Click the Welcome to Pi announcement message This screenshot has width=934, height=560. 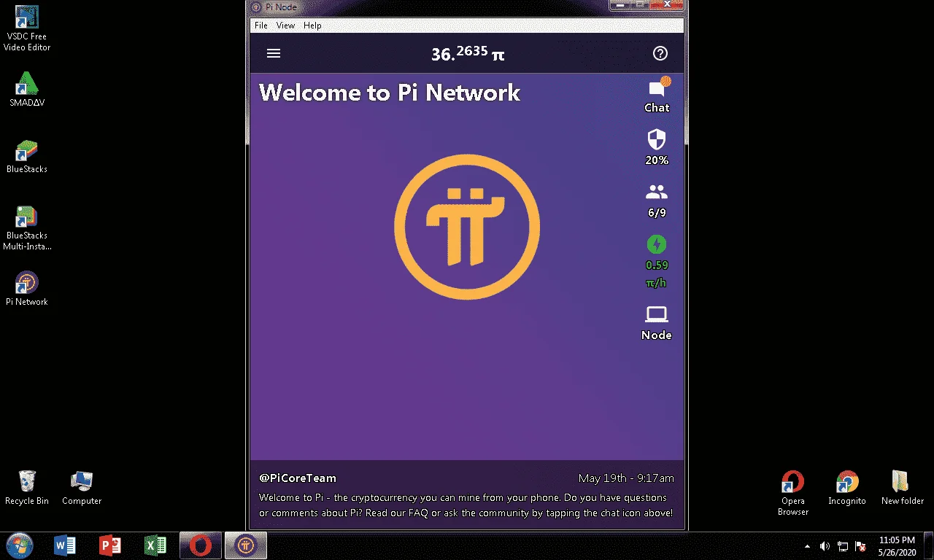466,505
